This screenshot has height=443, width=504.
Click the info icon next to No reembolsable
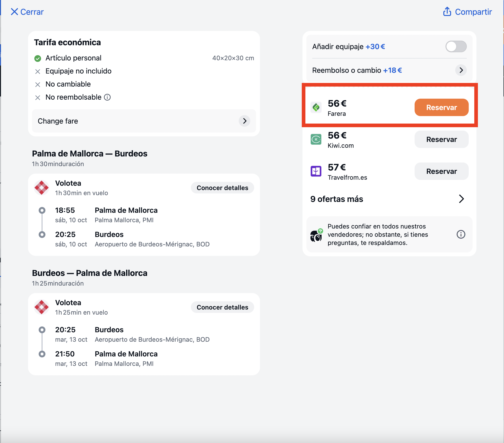click(x=107, y=97)
